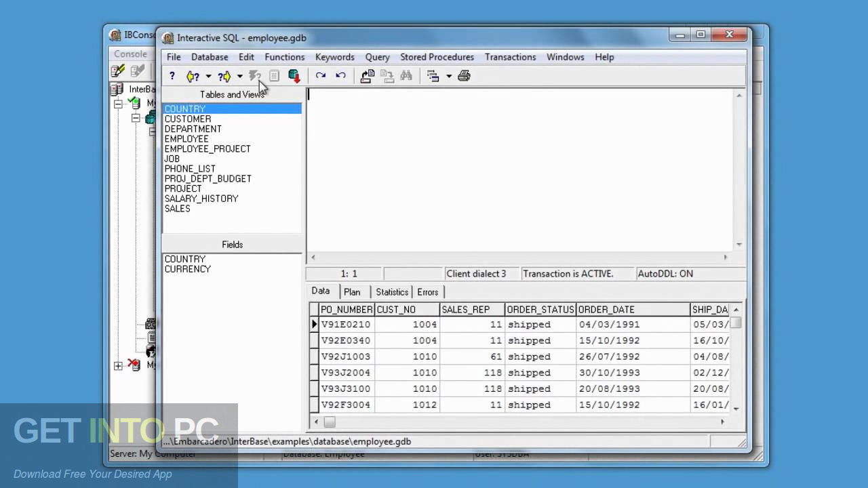
Task: Click the red-crossed server icon in IBConsole tree
Action: pos(134,365)
